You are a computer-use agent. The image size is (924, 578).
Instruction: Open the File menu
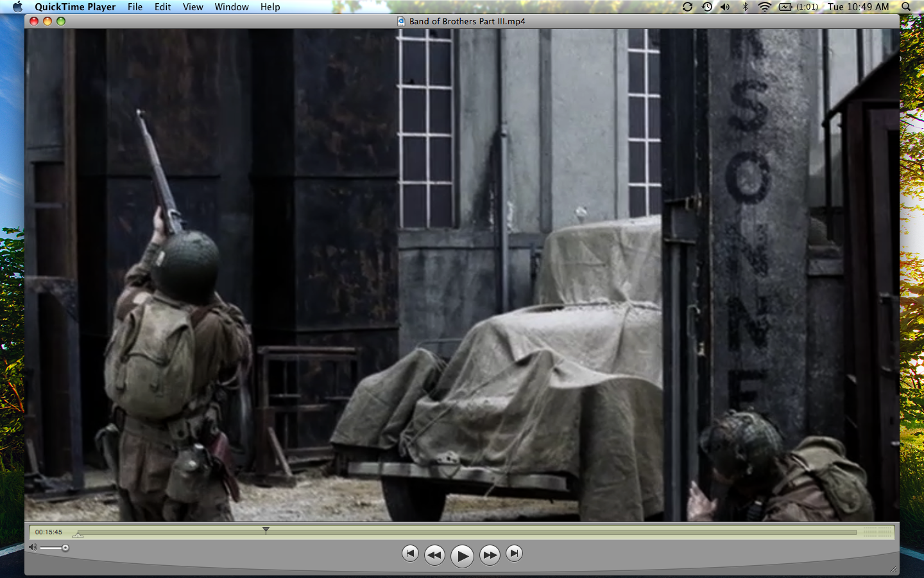pos(135,6)
